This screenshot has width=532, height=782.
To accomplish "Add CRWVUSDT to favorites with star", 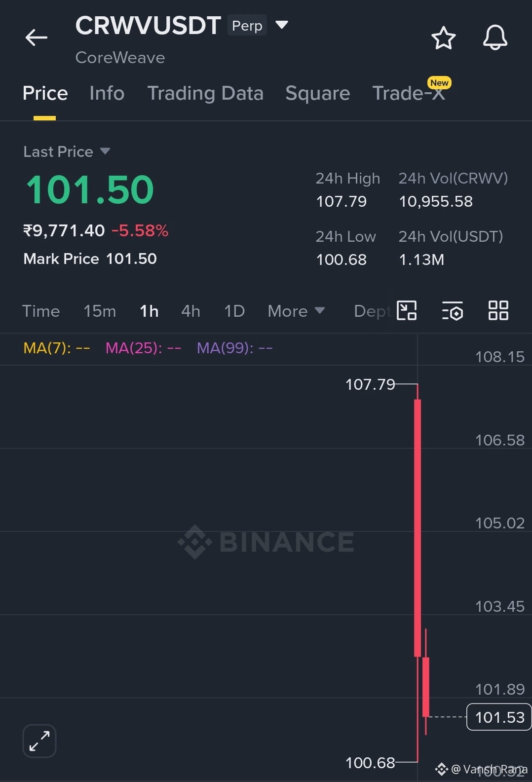I will [443, 38].
